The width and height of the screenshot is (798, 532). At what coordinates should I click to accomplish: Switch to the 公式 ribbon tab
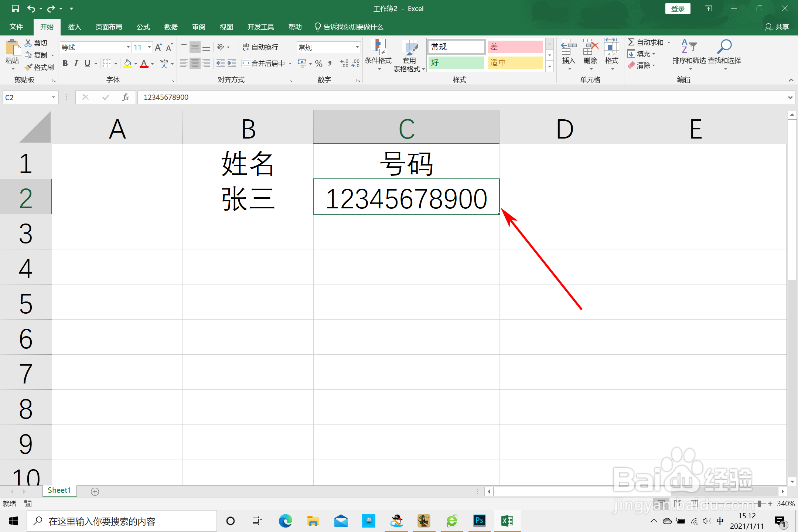point(143,27)
